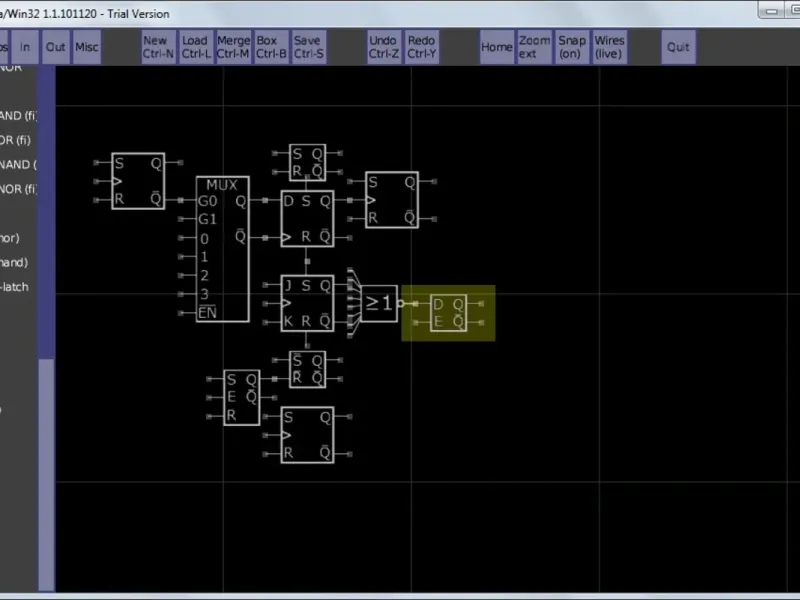
Task: Select the MUX component on the canvas
Action: click(x=222, y=249)
